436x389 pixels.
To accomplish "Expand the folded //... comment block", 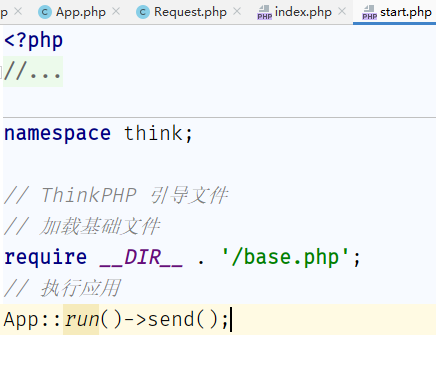I will click(33, 72).
